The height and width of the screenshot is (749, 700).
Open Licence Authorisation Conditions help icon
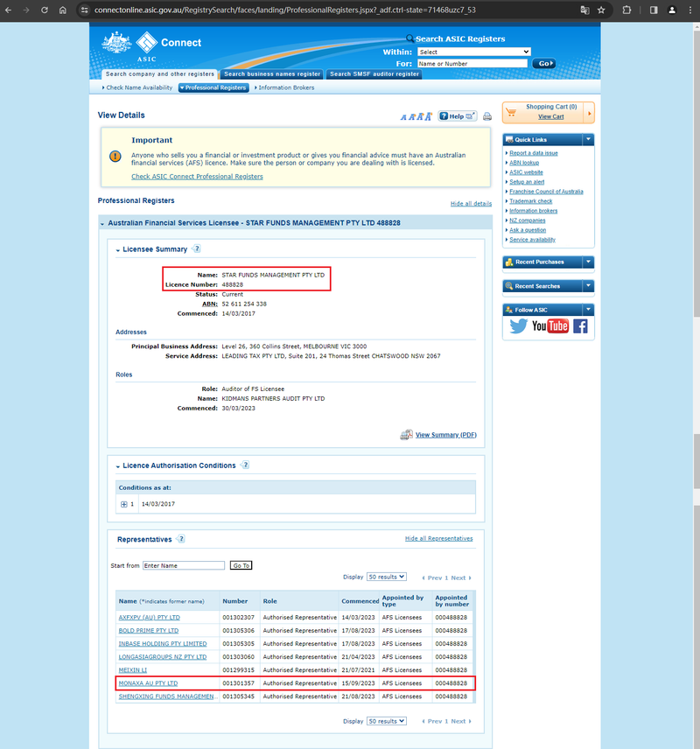[245, 465]
